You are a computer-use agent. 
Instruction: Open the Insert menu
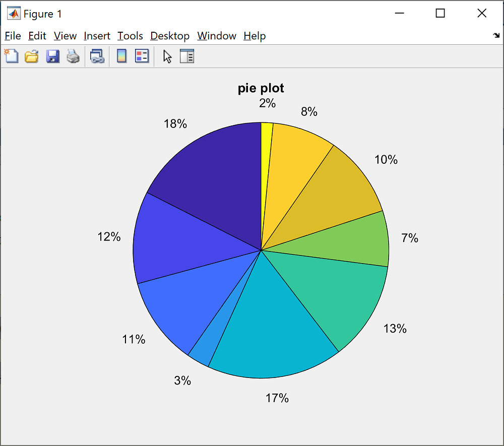pos(97,36)
